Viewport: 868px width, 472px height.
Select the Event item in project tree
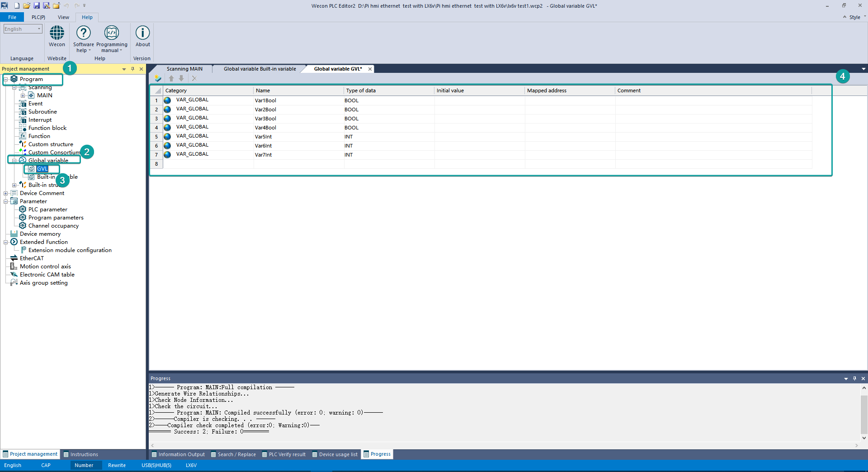point(35,104)
